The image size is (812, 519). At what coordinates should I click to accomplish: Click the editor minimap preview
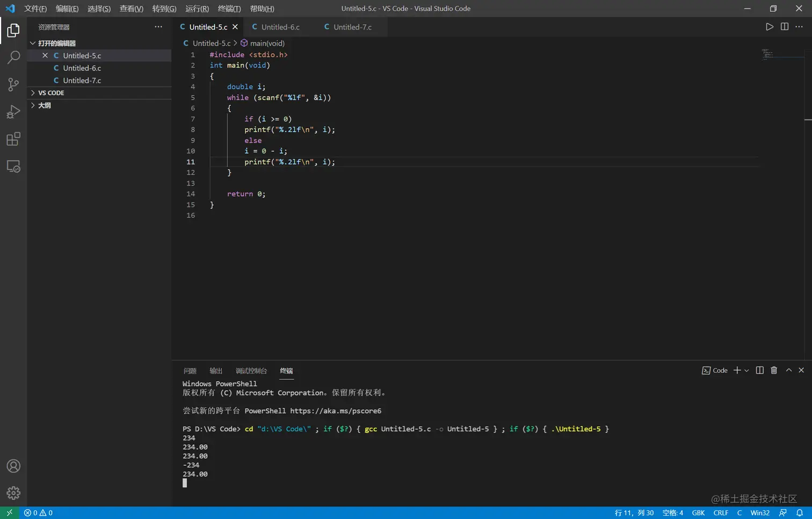coord(782,54)
